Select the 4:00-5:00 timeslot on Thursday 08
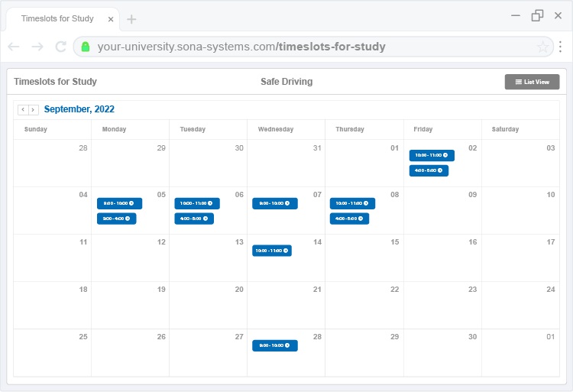Screen dimensions: 573x392 (349, 219)
